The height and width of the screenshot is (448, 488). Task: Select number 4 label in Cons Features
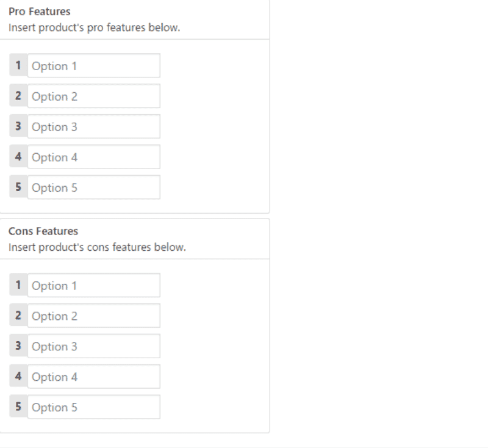click(x=18, y=377)
